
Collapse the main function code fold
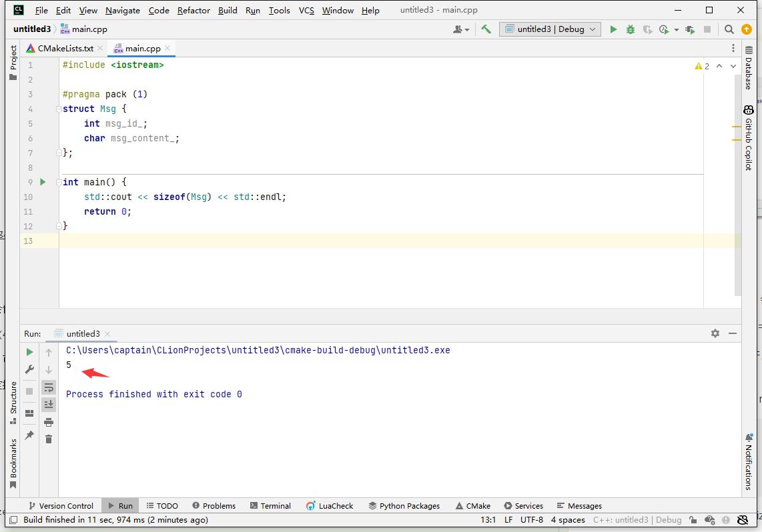click(x=59, y=182)
